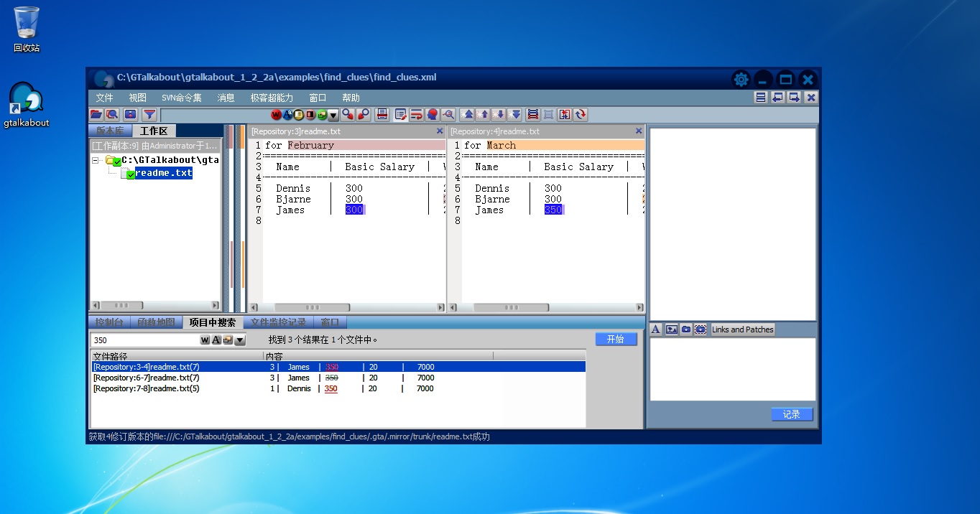Screen dimensions: 980x514
Task: Collapse the C:\GTalkabout tree root node
Action: click(96, 161)
